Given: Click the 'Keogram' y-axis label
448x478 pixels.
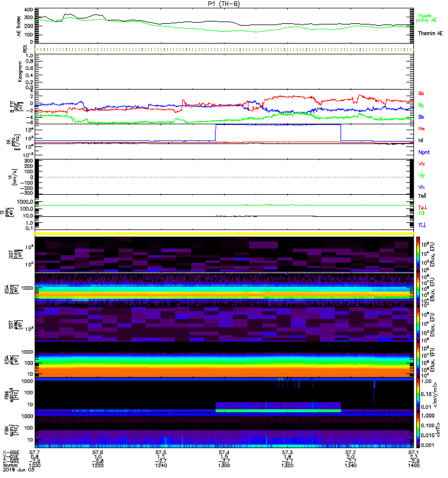Looking at the screenshot, I should coord(20,72).
